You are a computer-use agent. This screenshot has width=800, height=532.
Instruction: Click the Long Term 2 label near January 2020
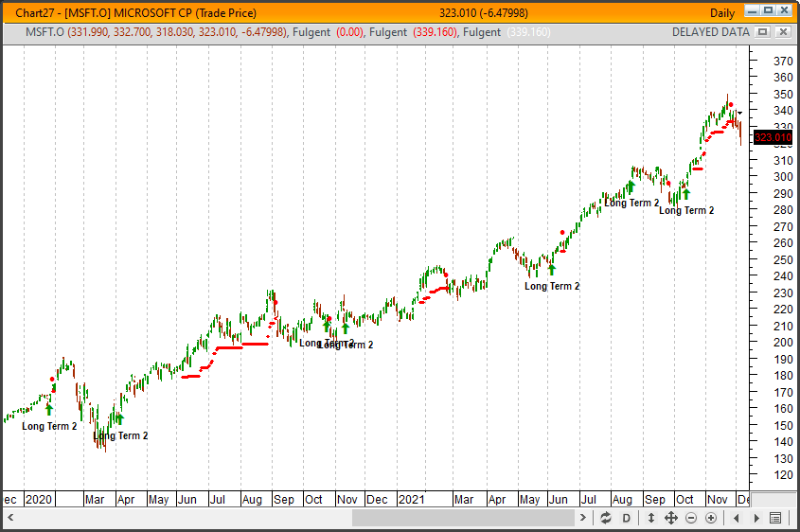pos(49,426)
